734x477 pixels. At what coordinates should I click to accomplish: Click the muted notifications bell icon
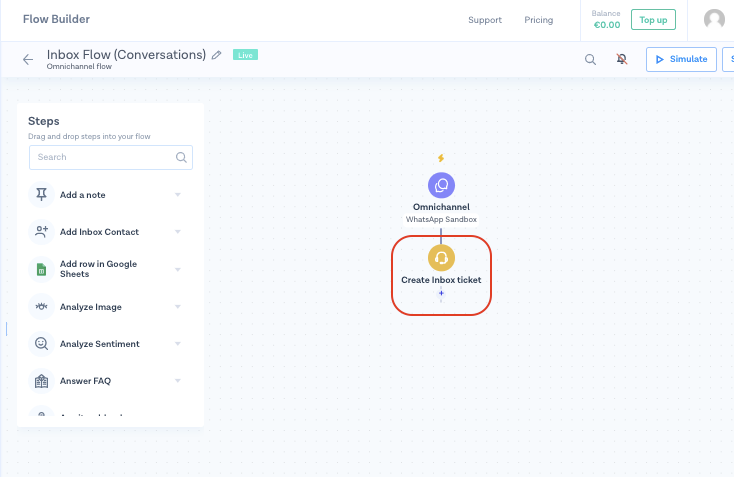622,60
